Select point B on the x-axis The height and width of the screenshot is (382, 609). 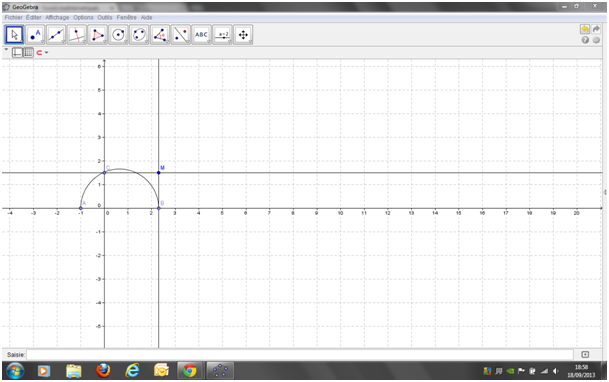pos(158,208)
